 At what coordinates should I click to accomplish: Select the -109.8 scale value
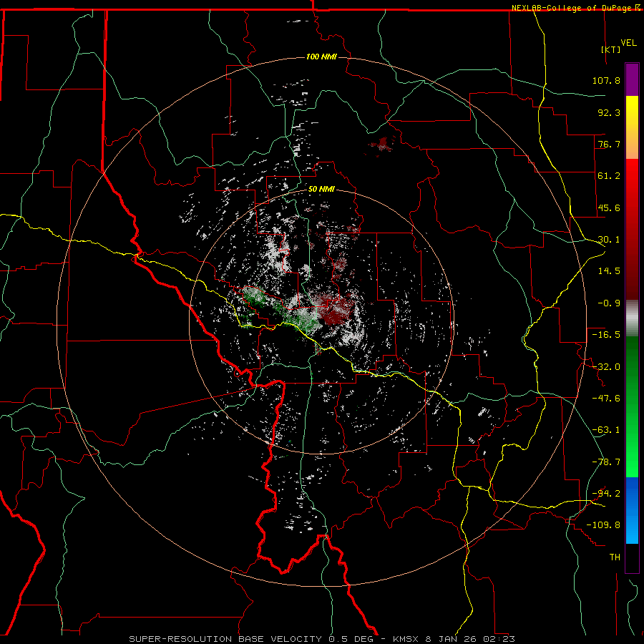tap(603, 525)
